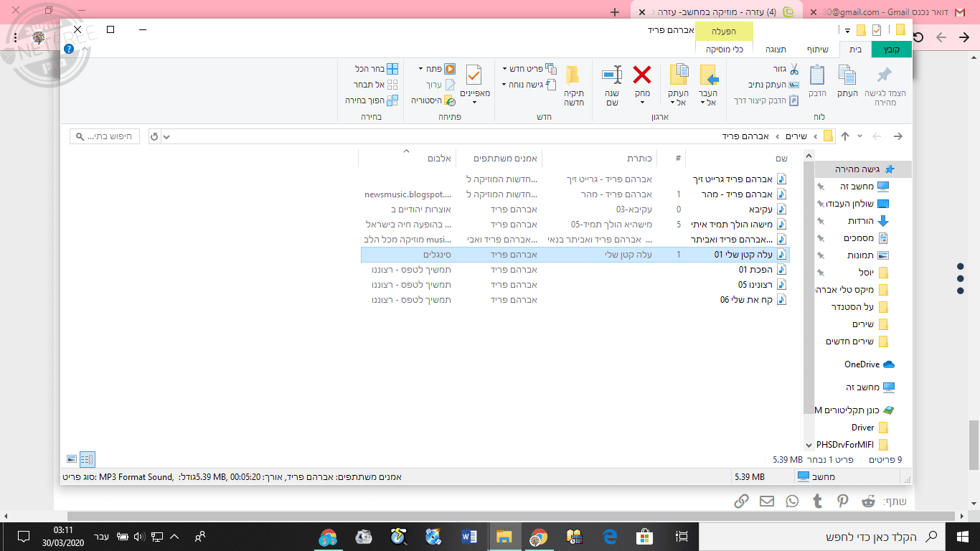Sort by Contributing artists (אמנים משתתפים) header

click(498, 158)
